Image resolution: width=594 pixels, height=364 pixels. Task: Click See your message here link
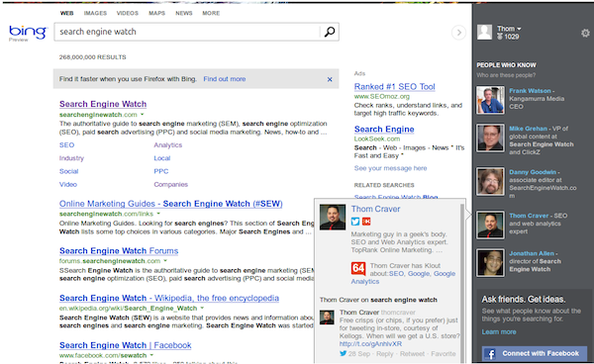(391, 168)
